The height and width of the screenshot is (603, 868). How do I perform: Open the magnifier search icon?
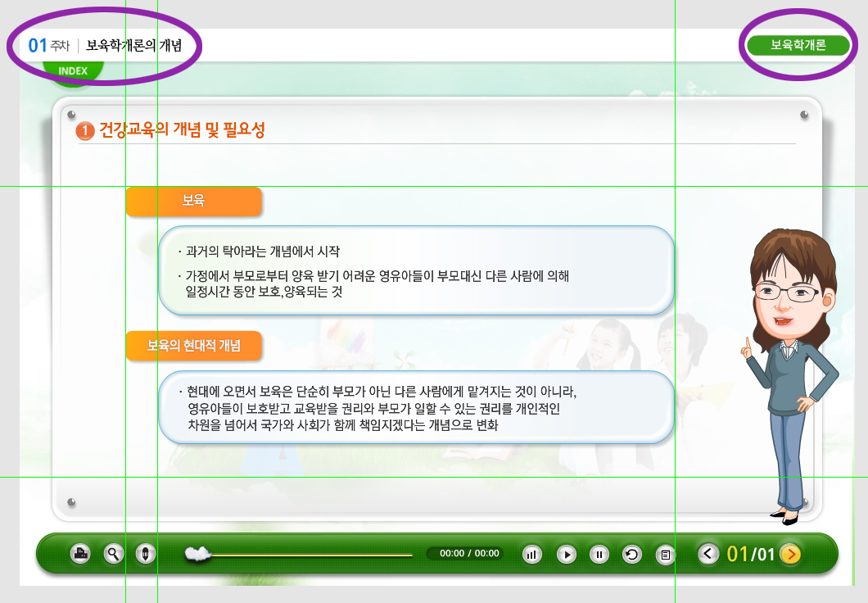tap(113, 553)
